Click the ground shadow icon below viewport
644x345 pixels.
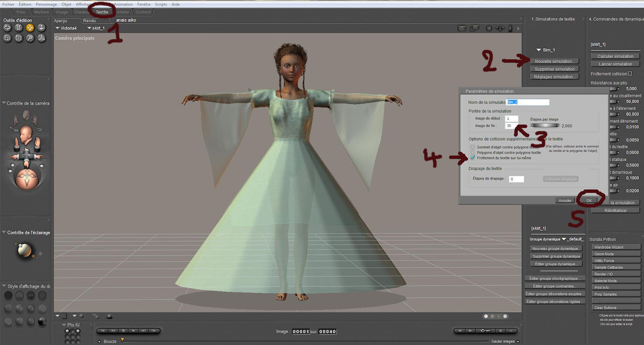pyautogui.click(x=109, y=316)
